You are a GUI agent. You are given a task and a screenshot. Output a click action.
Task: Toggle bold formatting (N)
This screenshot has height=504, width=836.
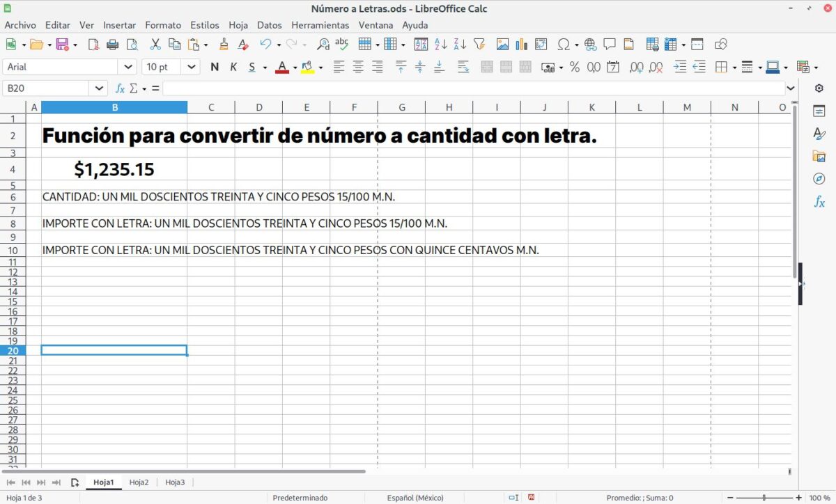[215, 67]
